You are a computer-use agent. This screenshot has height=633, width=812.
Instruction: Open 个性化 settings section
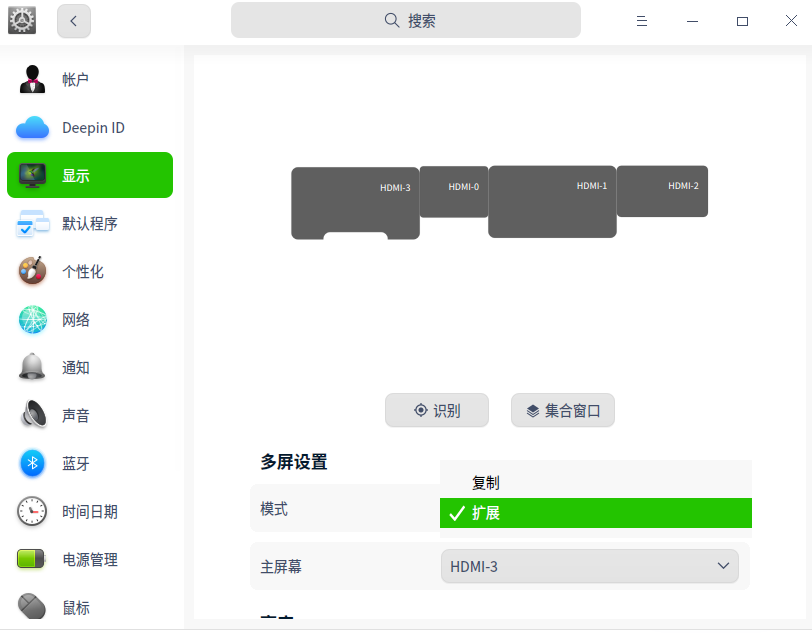pyautogui.click(x=90, y=271)
